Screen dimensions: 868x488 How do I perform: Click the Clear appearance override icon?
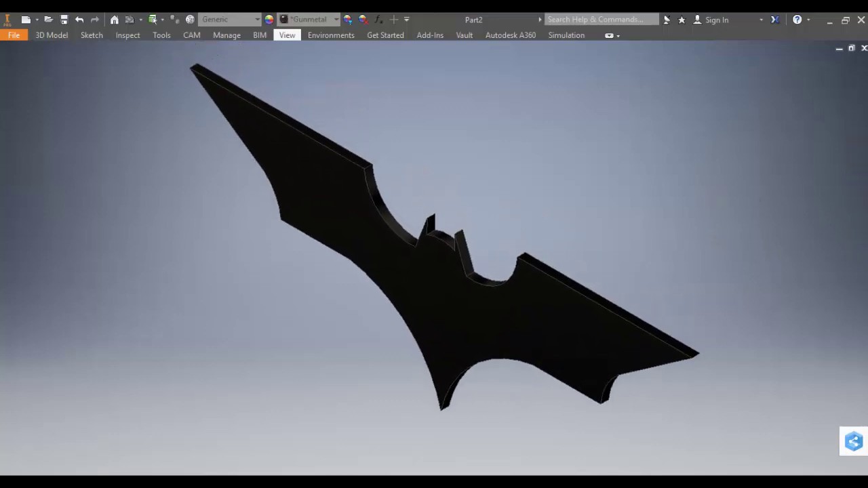pos(363,20)
